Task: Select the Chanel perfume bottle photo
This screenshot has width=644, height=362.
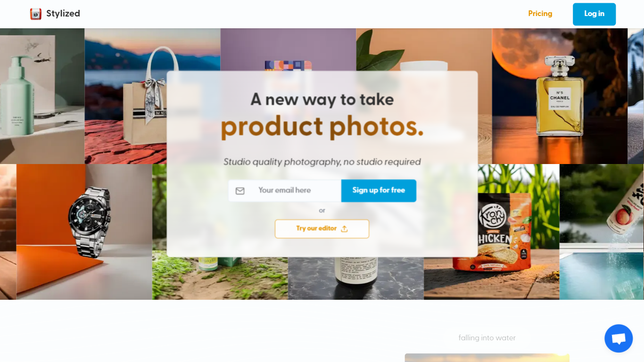Action: click(560, 96)
